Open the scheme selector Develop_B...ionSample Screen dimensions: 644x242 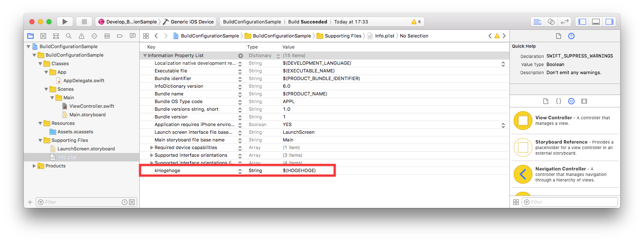[x=127, y=22]
